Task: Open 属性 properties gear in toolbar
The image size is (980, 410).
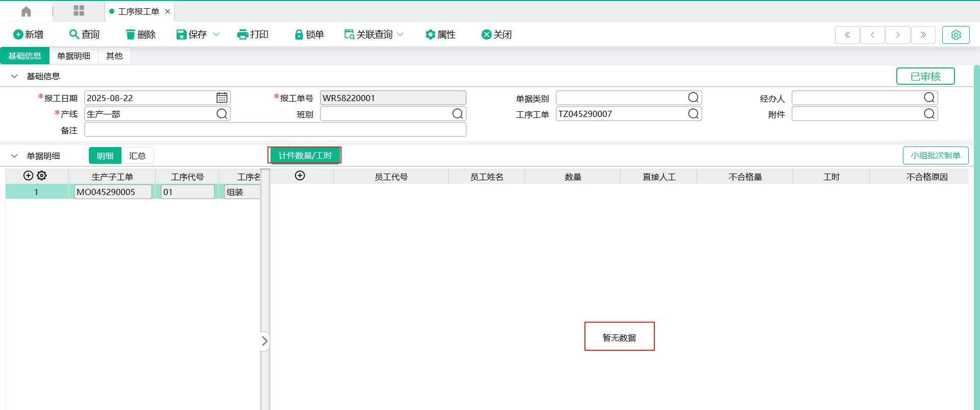Action: point(430,34)
